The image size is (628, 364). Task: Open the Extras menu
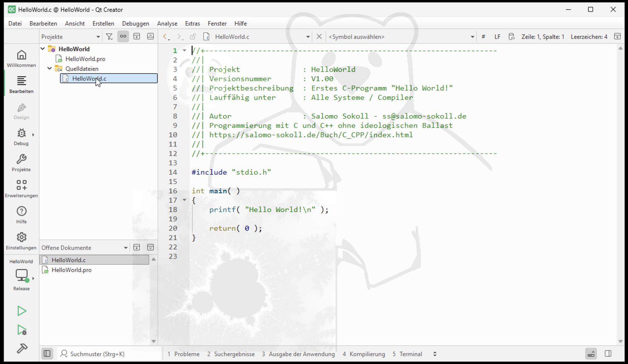pyautogui.click(x=192, y=24)
